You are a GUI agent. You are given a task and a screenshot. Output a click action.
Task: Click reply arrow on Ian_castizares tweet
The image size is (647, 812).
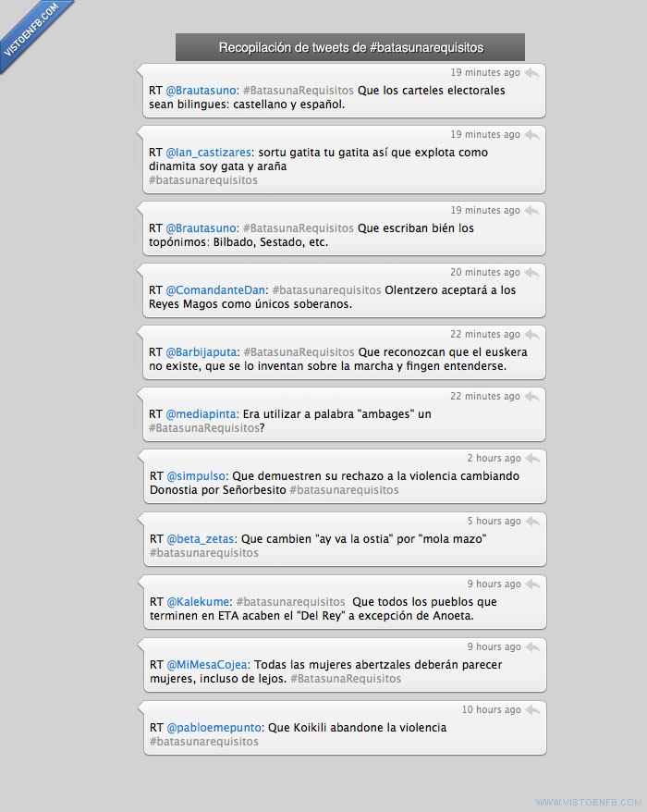point(531,135)
